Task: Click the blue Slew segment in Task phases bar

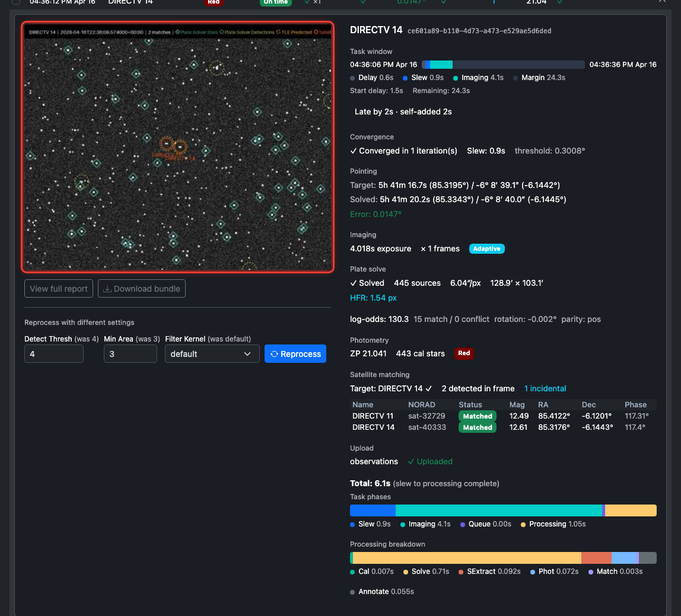Action: [373, 510]
